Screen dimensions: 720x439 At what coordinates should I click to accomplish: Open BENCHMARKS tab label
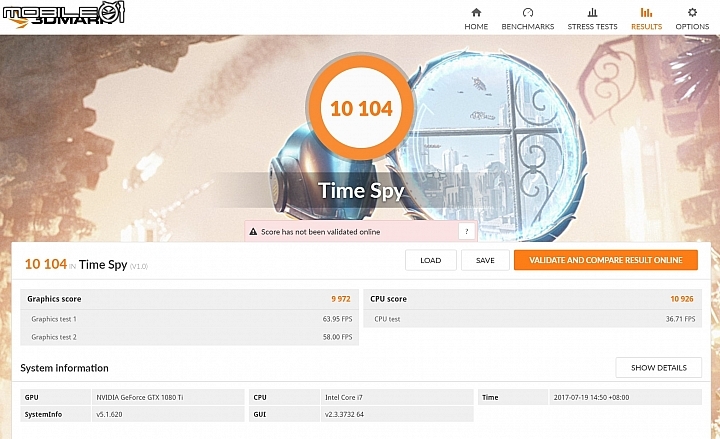coord(528,27)
